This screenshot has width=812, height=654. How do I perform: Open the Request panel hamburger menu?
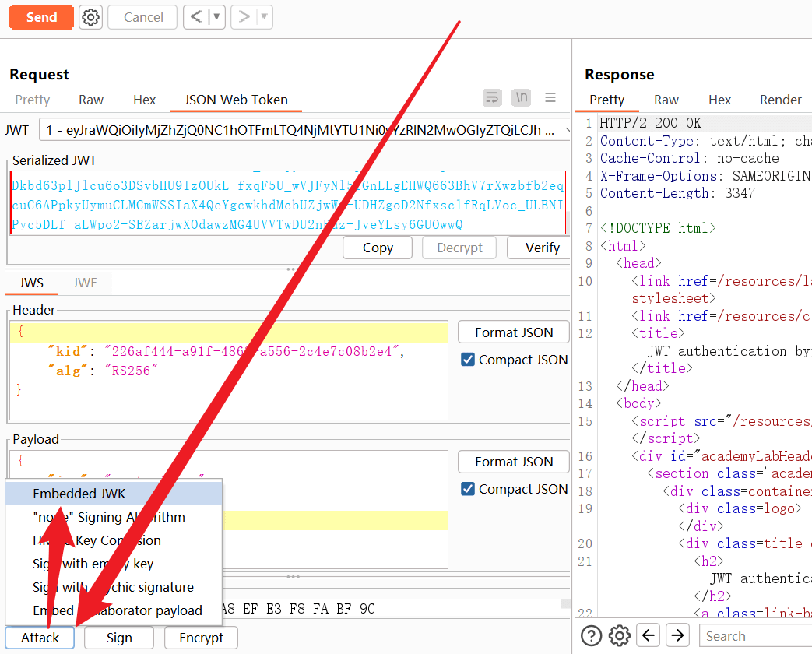click(x=550, y=98)
